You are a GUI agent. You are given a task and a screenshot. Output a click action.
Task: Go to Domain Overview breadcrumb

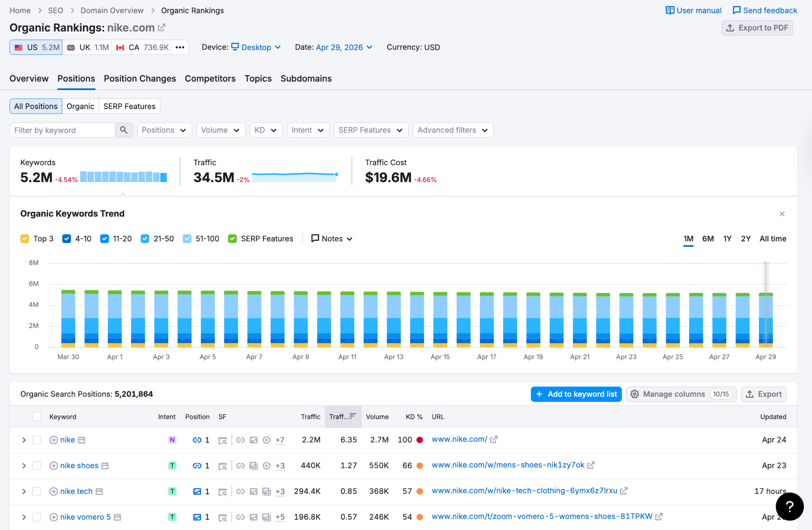coord(112,10)
